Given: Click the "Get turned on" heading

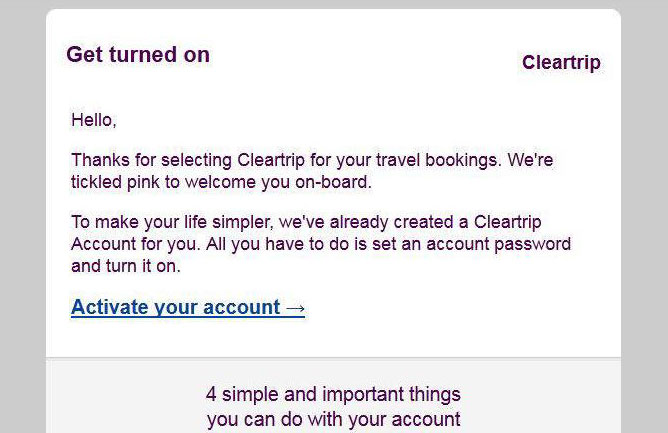Looking at the screenshot, I should click(x=138, y=55).
